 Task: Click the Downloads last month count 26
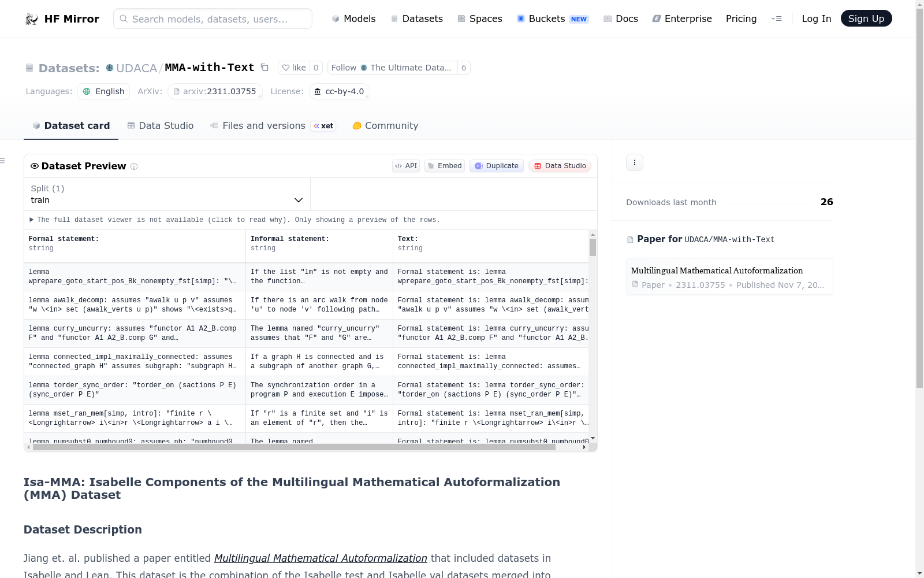(x=827, y=202)
